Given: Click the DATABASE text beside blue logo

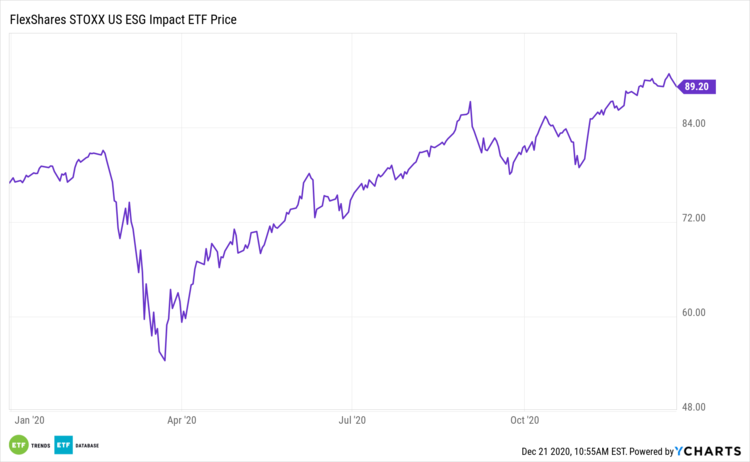Looking at the screenshot, I should tap(90, 445).
